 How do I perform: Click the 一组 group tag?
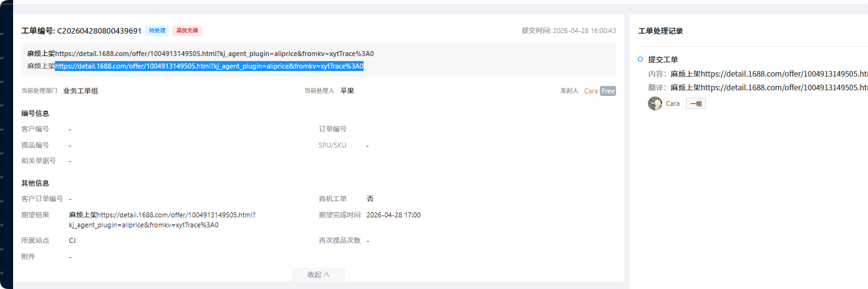click(x=696, y=104)
